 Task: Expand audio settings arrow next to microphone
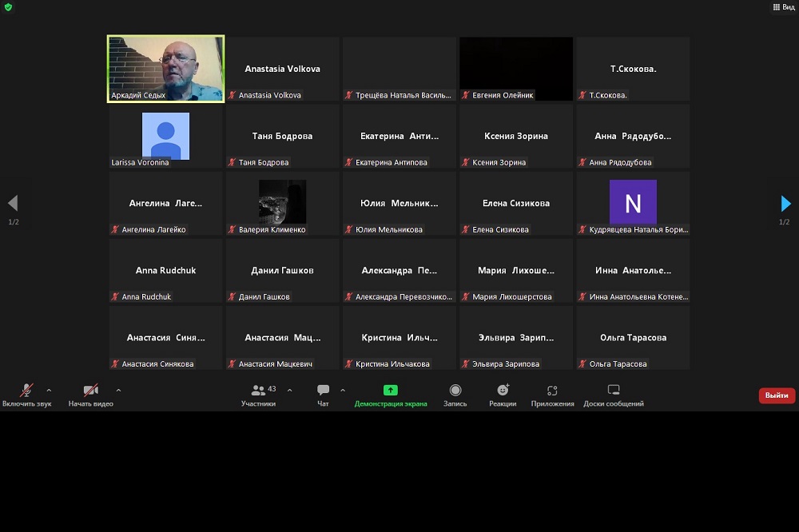point(49,391)
